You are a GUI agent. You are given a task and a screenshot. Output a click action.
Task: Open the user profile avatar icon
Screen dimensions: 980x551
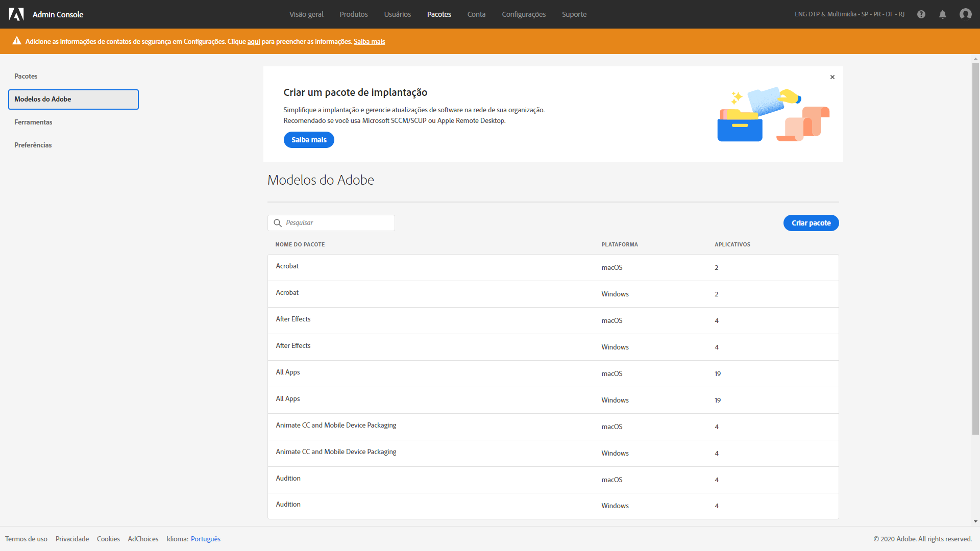pos(965,14)
